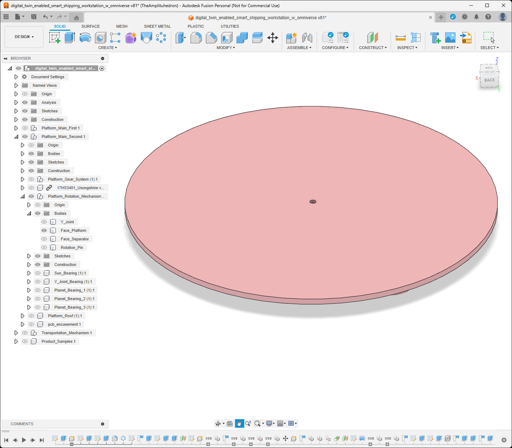The width and height of the screenshot is (512, 448).
Task: Switch to the SURFACE tab
Action: 90,26
